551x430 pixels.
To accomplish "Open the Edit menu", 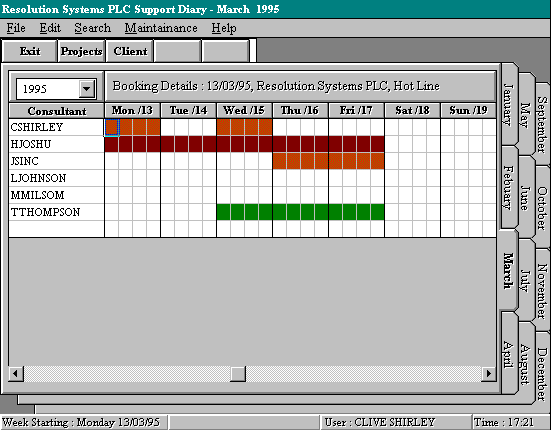I will (x=50, y=28).
